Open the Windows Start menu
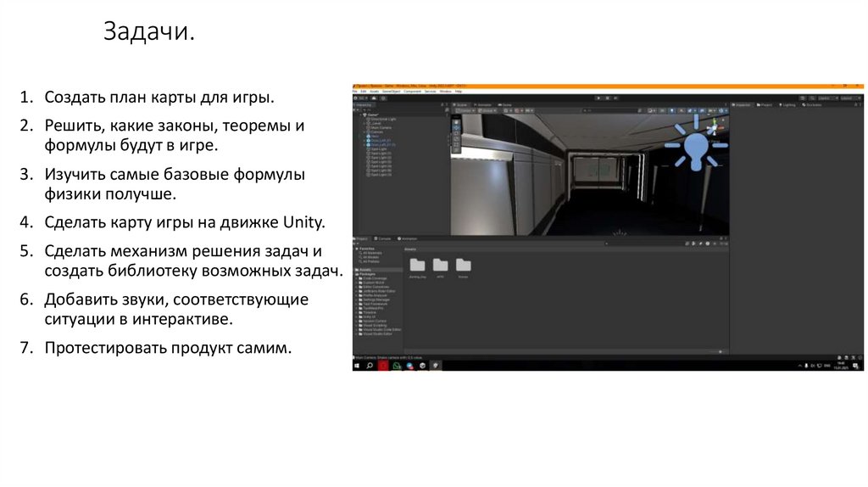This screenshot has height=487, width=868. 357,366
